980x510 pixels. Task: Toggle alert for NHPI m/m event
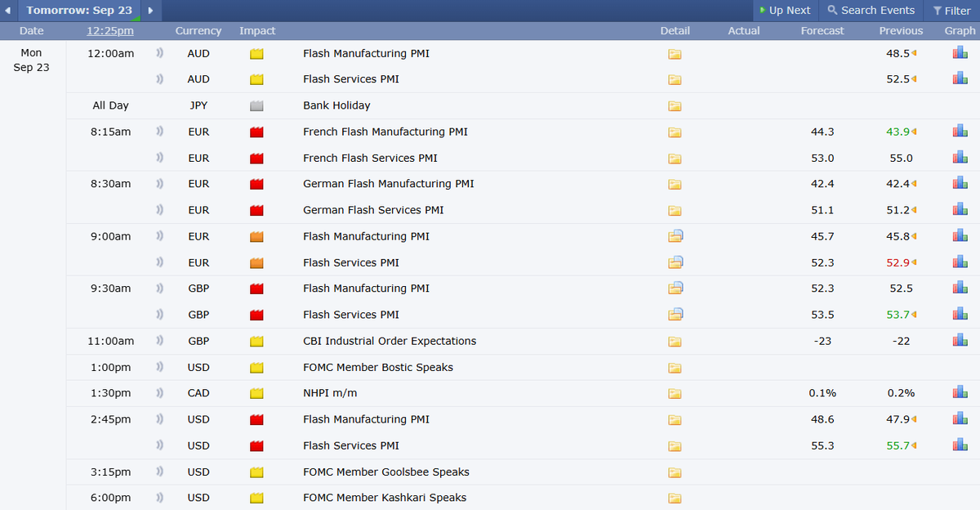tap(159, 393)
